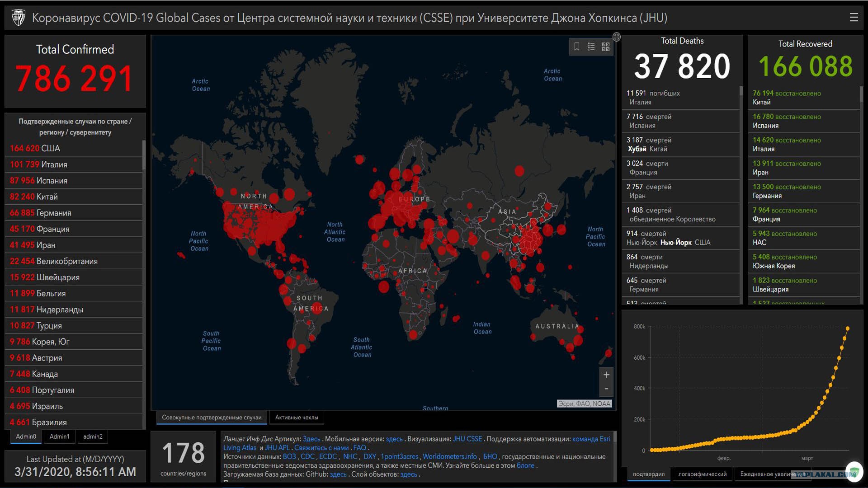This screenshot has width=868, height=488.
Task: Open the CDC data source link
Action: tap(307, 457)
